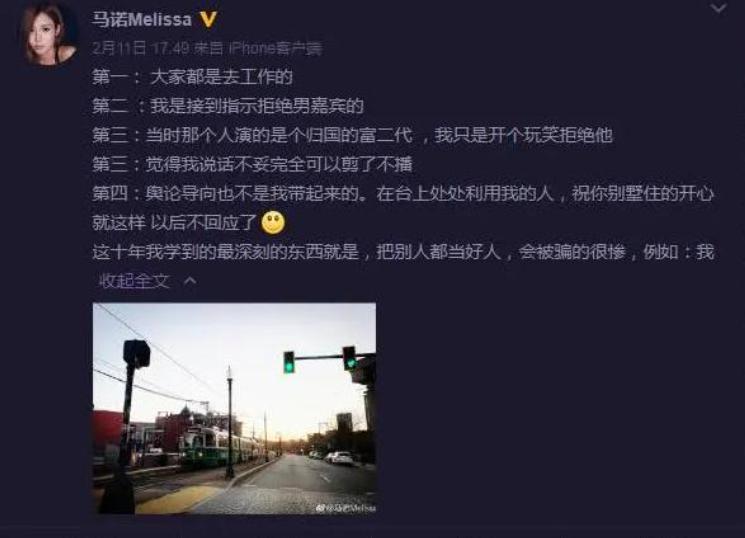Click the line starting 这十年我学到的
This screenshot has height=538, width=745.
click(403, 252)
